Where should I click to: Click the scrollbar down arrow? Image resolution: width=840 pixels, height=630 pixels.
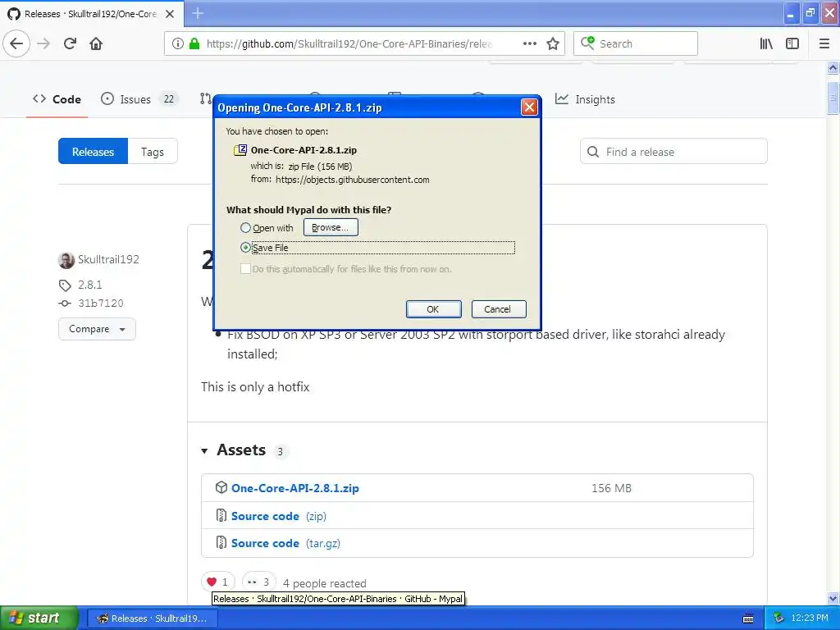pos(833,598)
